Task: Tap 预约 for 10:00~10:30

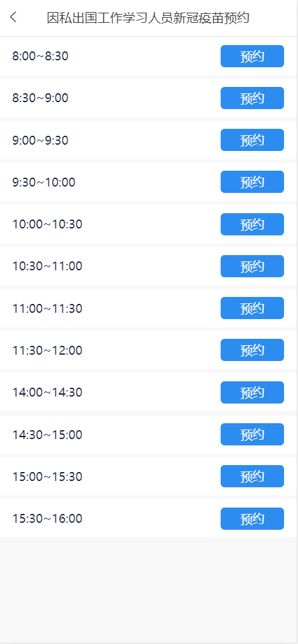Action: click(x=252, y=224)
